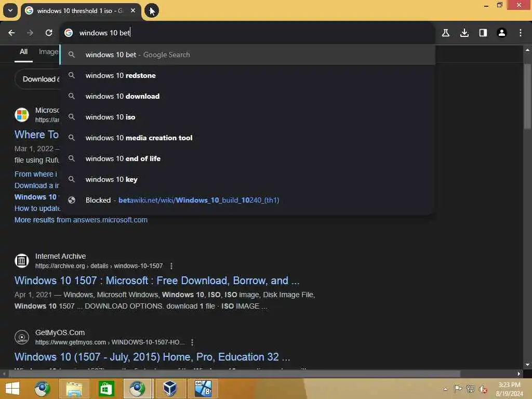Open the VirtualBox cube icon on the taskbar
The height and width of the screenshot is (399, 532).
coord(170,389)
